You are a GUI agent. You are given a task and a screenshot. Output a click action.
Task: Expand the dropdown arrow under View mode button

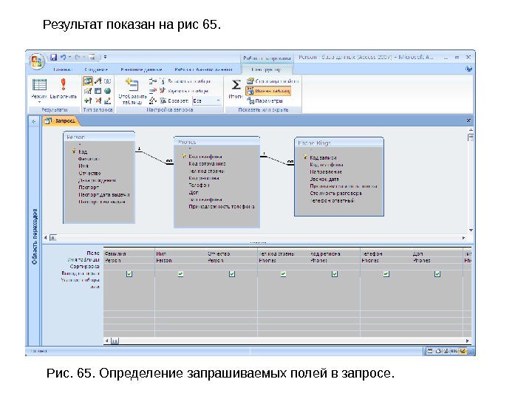39,102
